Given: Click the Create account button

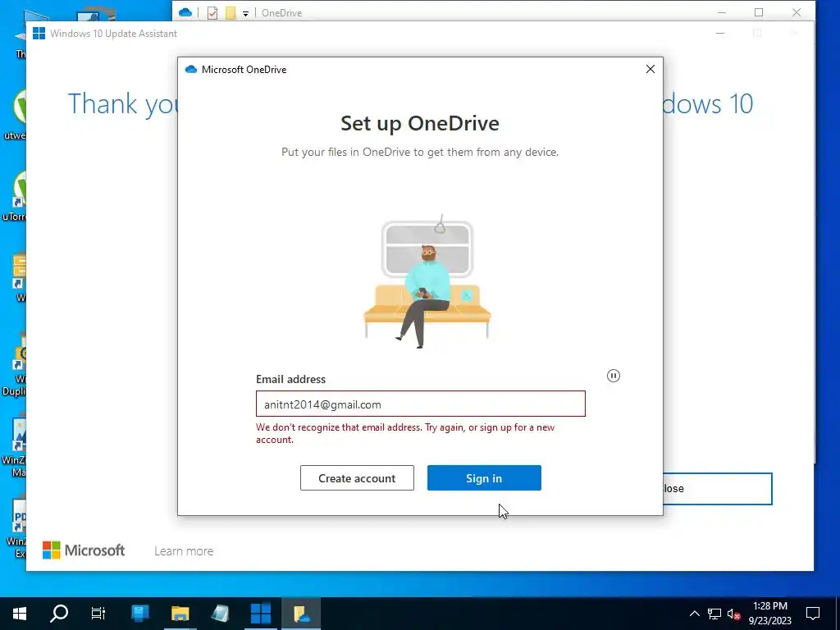Looking at the screenshot, I should [357, 478].
